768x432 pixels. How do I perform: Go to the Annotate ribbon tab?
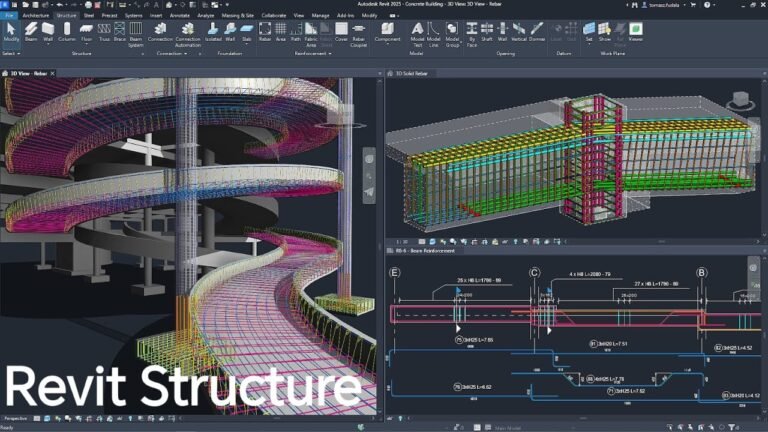click(x=179, y=16)
